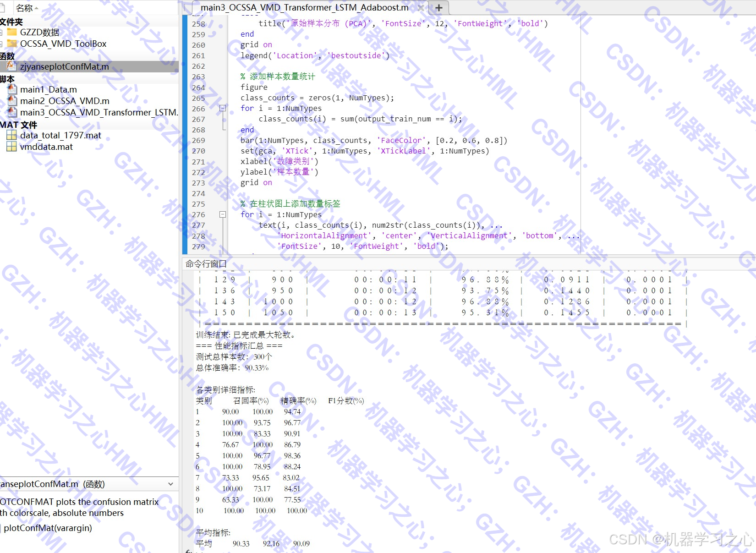Open main2_OCSSA_VMD.m script

click(65, 101)
